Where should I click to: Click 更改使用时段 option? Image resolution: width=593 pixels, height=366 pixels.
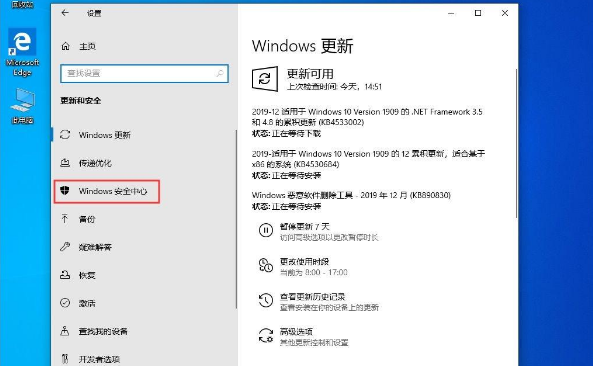(x=304, y=262)
